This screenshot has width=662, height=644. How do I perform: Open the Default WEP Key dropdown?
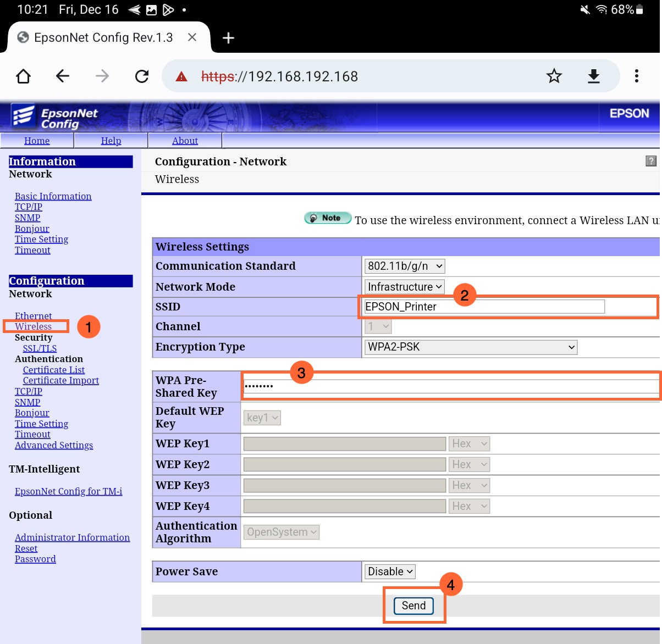point(262,418)
